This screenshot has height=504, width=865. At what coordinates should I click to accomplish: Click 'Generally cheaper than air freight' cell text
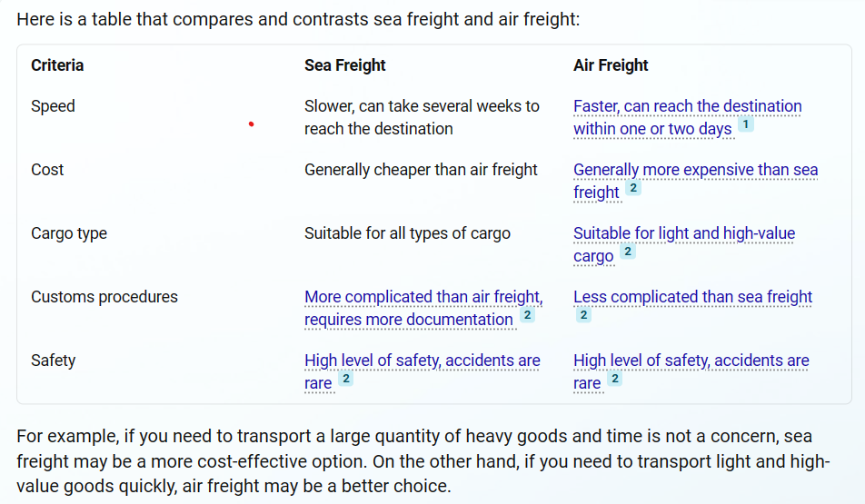(421, 170)
